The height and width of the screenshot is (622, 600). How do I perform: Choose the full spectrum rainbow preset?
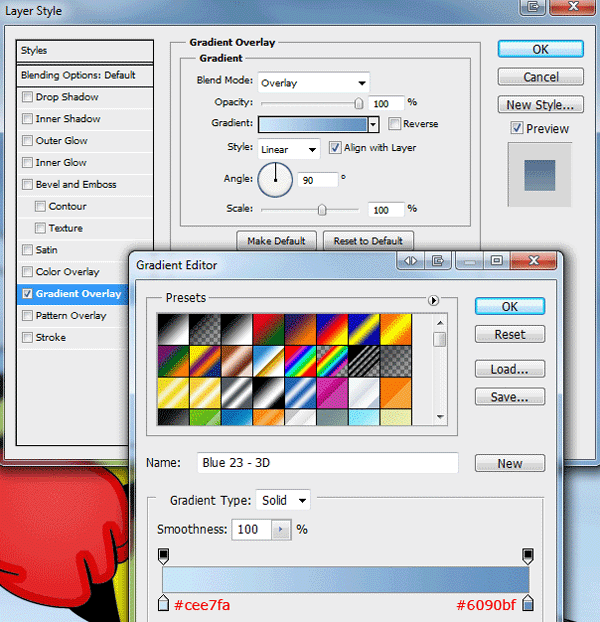coord(300,361)
